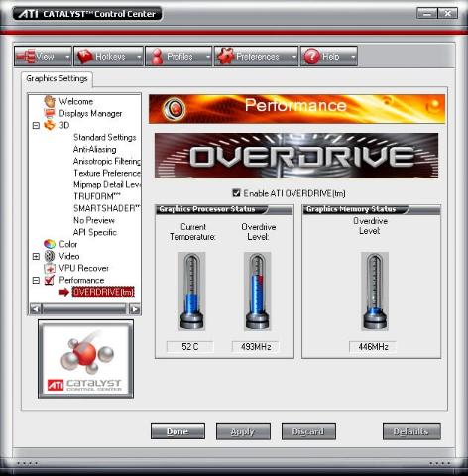The image size is (468, 476).
Task: Open the Preferences menu label
Action: point(258,57)
